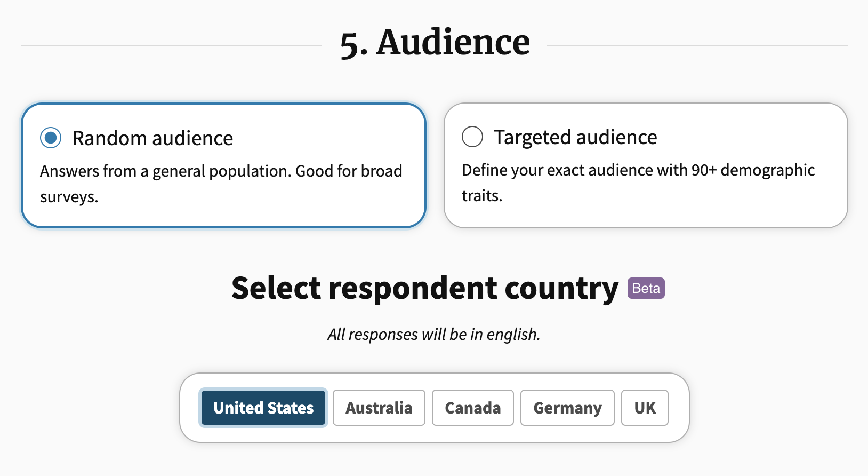
Task: Choose United States as respondent country
Action: tap(263, 408)
